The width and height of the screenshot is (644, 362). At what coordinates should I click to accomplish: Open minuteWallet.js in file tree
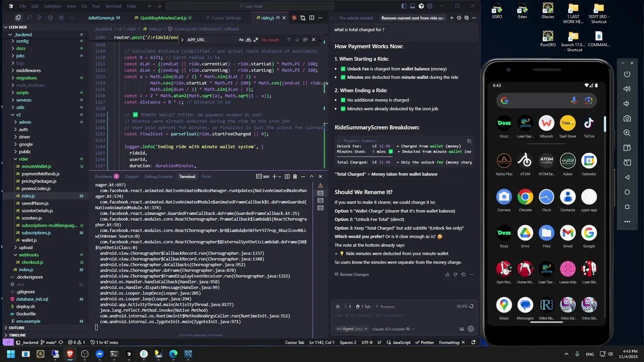[x=36, y=166]
